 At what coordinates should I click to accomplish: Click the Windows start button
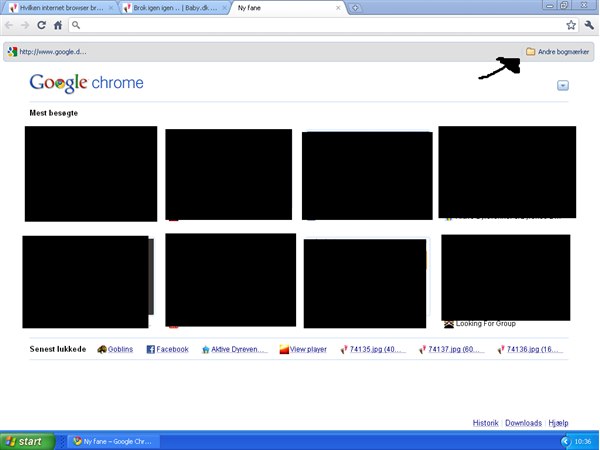[27, 441]
